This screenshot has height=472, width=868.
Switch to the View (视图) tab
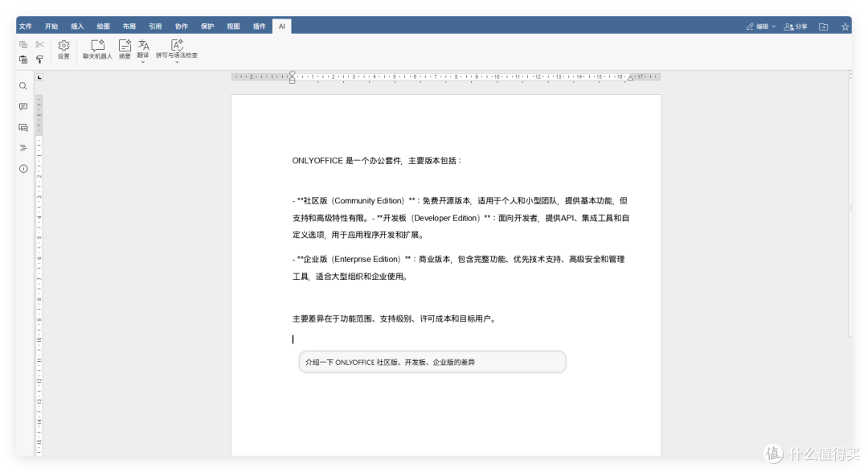(234, 26)
